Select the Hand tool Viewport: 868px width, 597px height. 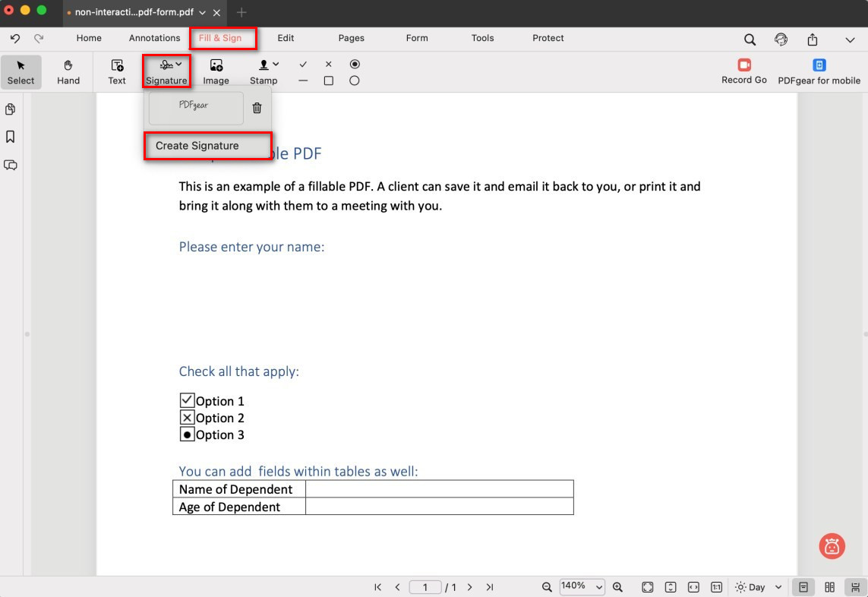[x=68, y=71]
